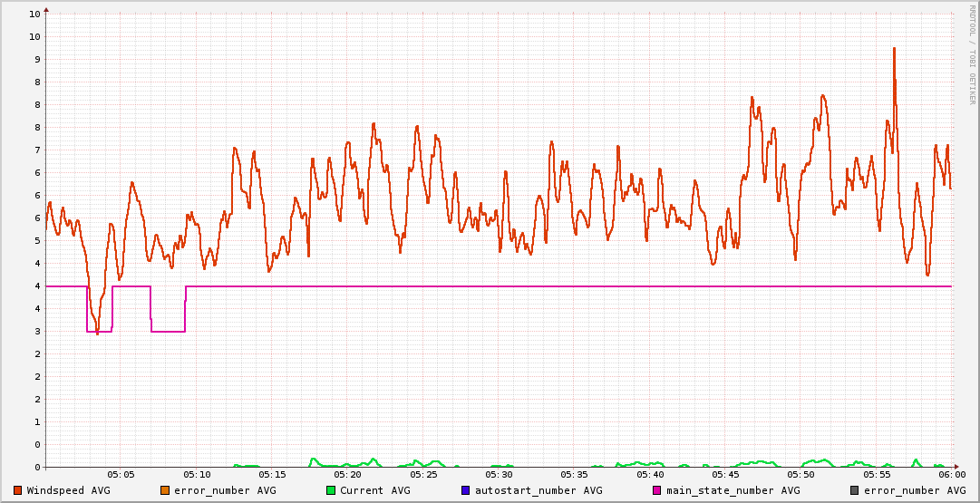Click the red arrow atop the y-axis
This screenshot has width=980, height=503.
46,9
